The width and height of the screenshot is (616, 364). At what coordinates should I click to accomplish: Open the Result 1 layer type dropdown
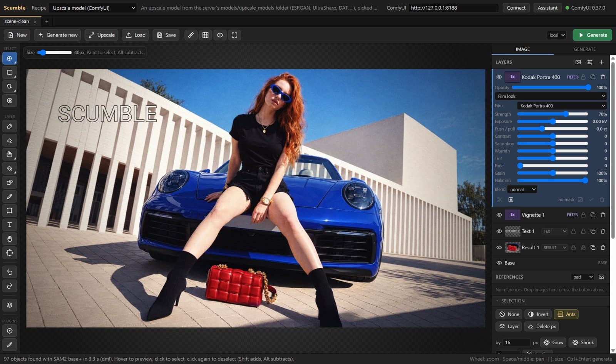pos(554,248)
